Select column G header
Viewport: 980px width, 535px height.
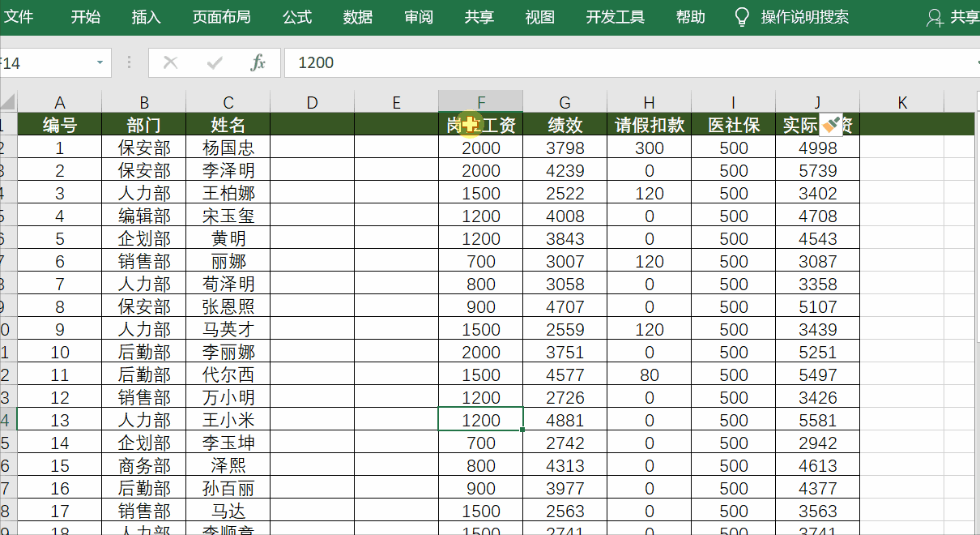point(565,102)
